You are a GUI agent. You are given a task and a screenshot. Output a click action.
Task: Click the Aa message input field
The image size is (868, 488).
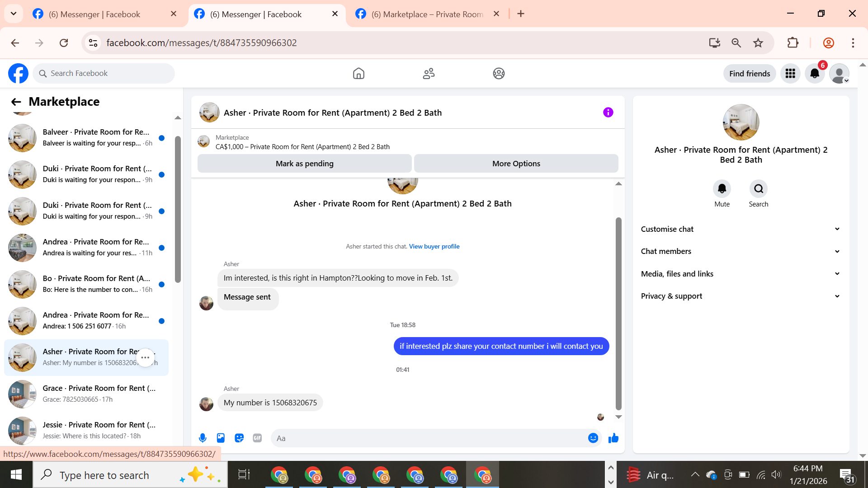429,438
